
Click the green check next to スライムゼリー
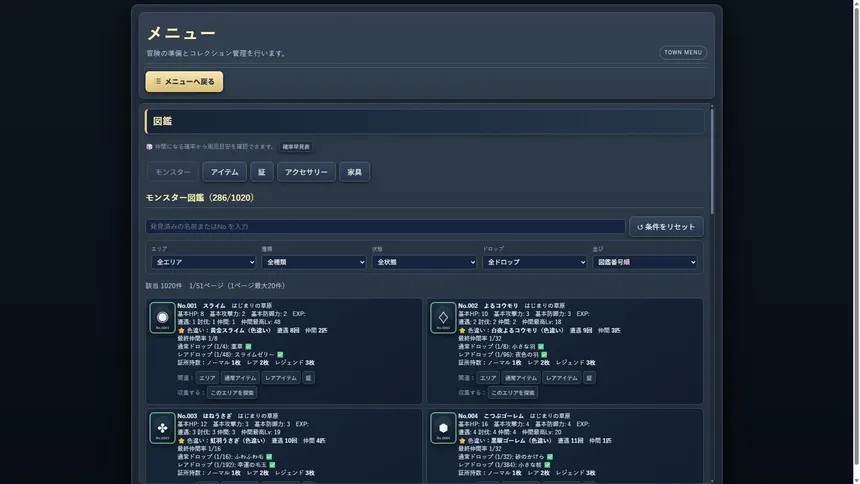click(280, 354)
